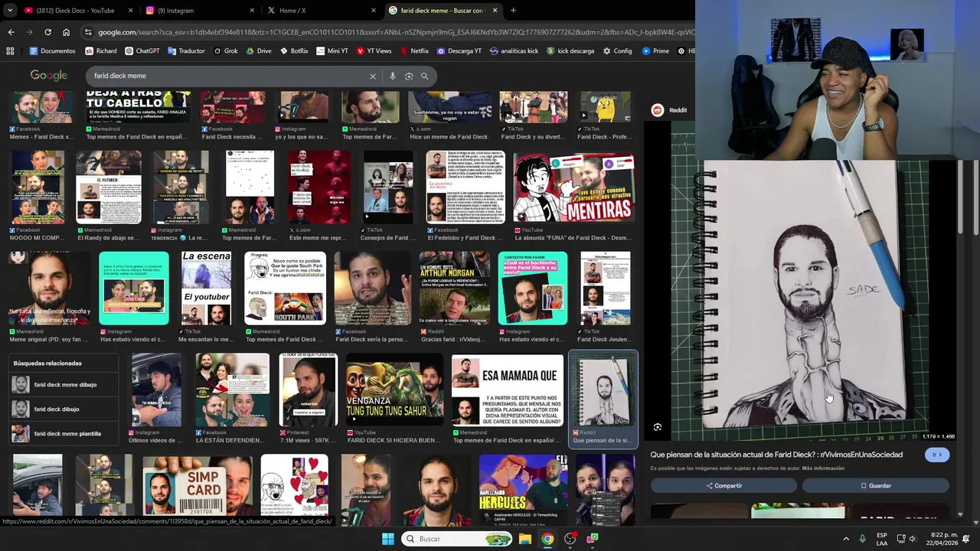Open the Chrome apps grid shortcut
The width and height of the screenshot is (980, 551).
[x=10, y=51]
